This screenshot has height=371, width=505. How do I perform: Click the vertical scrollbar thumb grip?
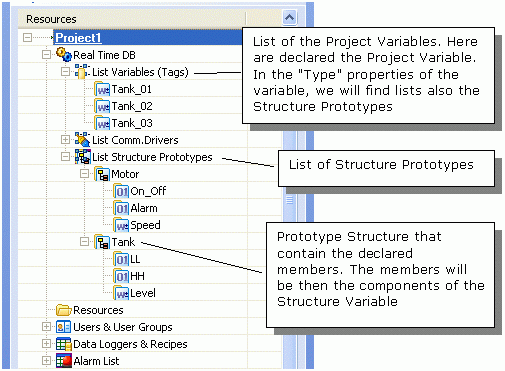point(289,200)
